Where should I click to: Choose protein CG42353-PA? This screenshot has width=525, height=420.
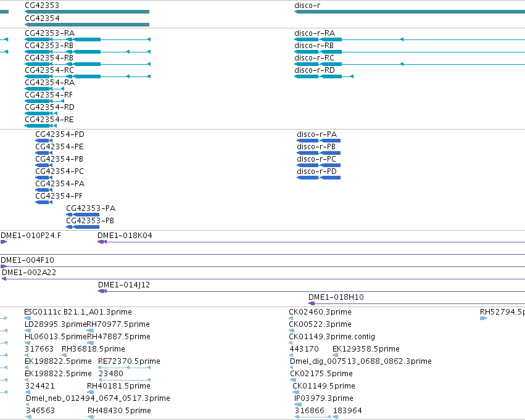[x=83, y=215]
